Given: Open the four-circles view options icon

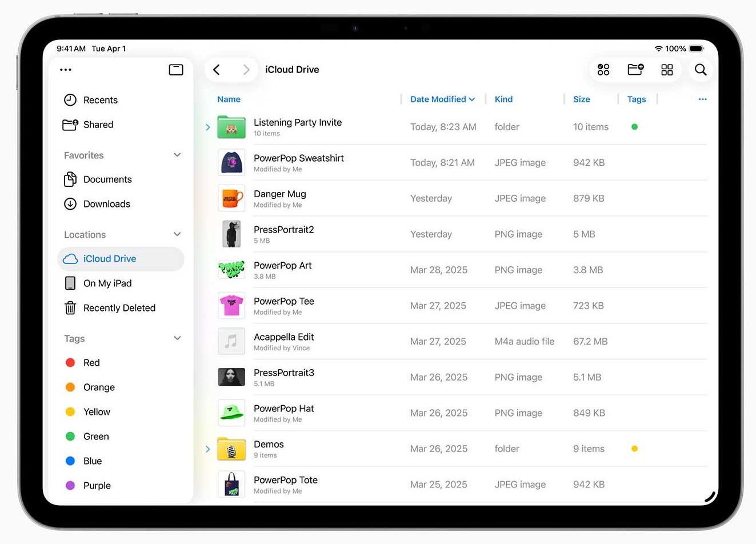Looking at the screenshot, I should point(603,70).
